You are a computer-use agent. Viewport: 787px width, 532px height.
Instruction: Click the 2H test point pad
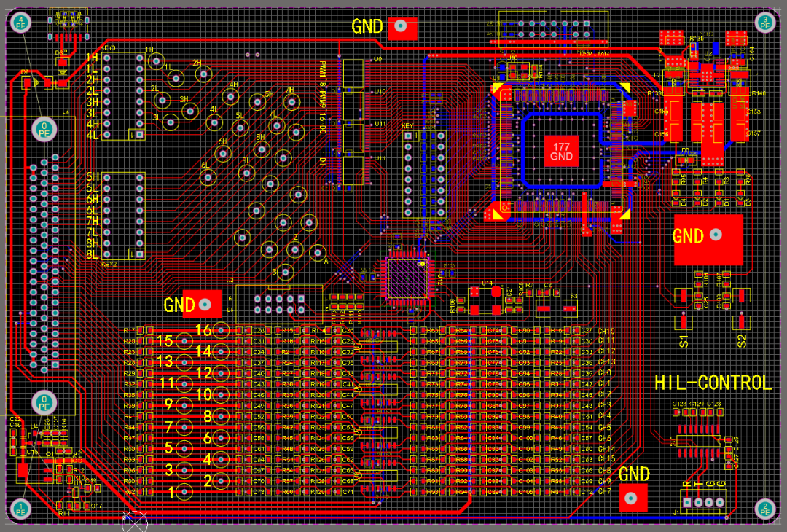(204, 75)
